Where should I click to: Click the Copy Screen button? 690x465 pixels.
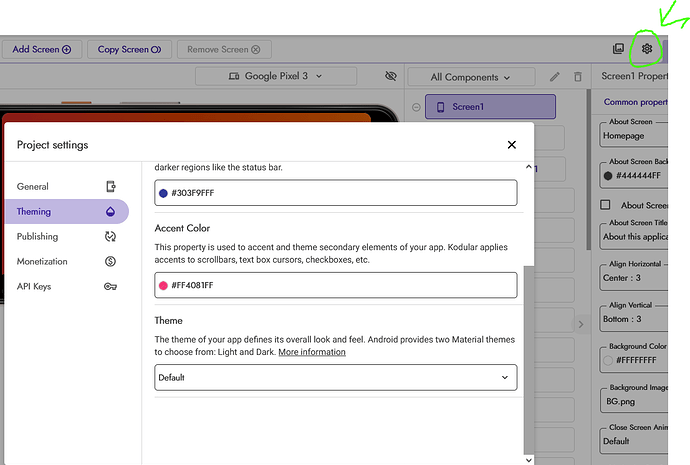129,49
